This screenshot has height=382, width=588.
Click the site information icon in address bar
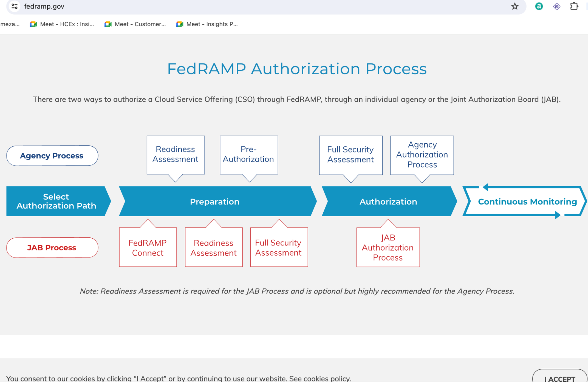pos(14,6)
